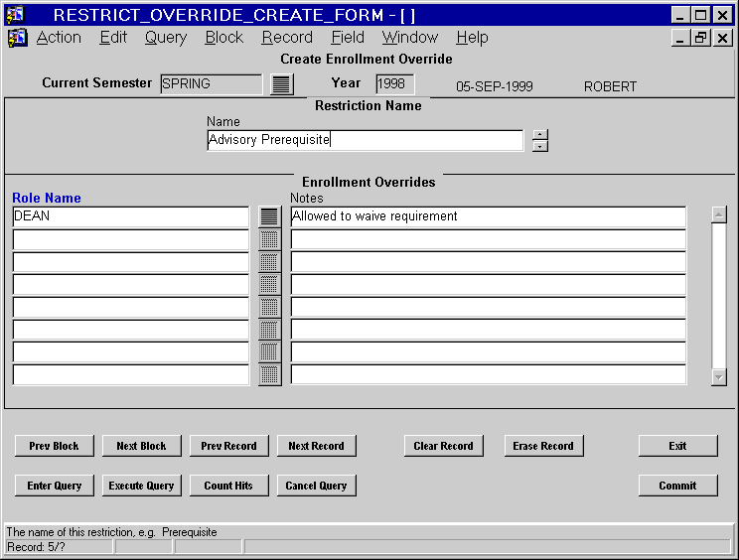Open the Record menu

point(287,37)
